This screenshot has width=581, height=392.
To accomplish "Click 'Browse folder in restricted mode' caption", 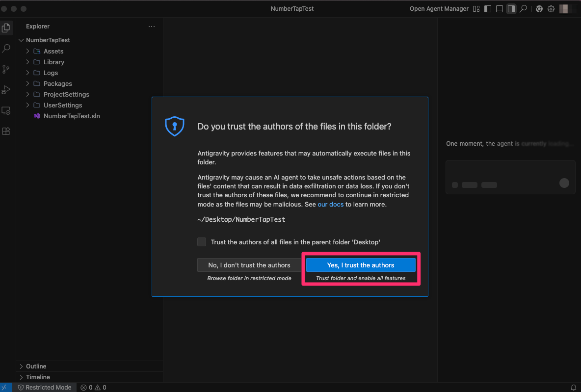I will tap(249, 278).
